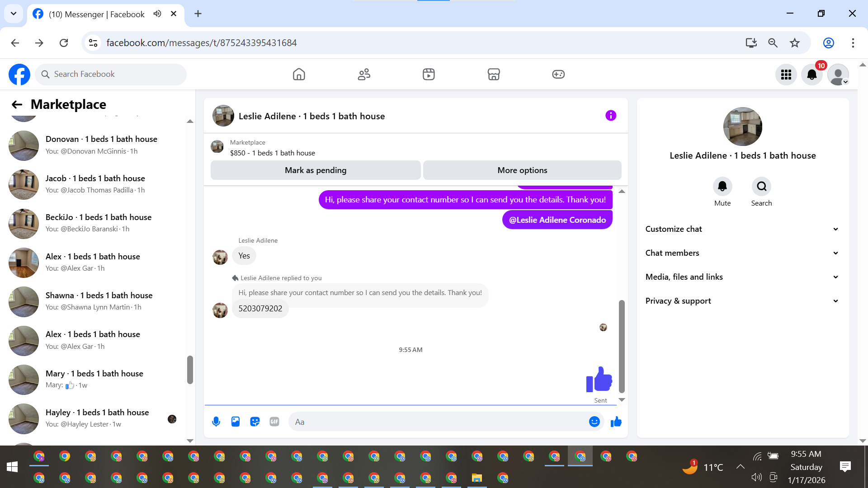868x488 pixels.
Task: Open the sticker picker icon
Action: [255, 422]
